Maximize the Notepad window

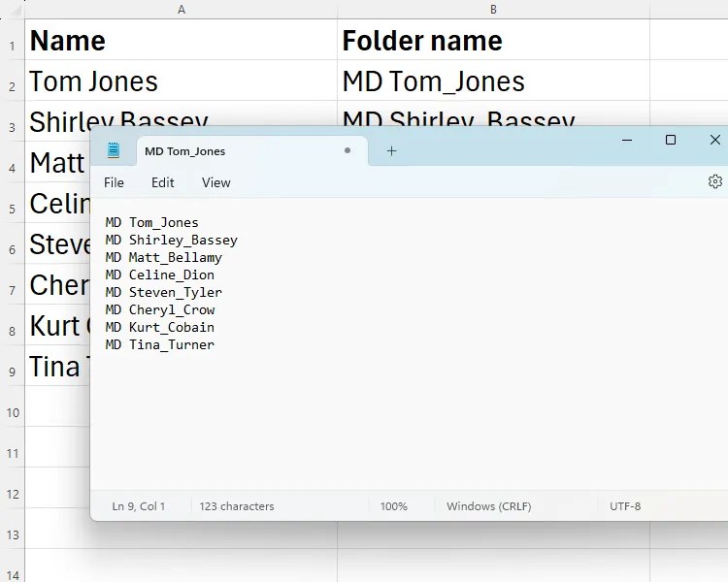pyautogui.click(x=671, y=140)
